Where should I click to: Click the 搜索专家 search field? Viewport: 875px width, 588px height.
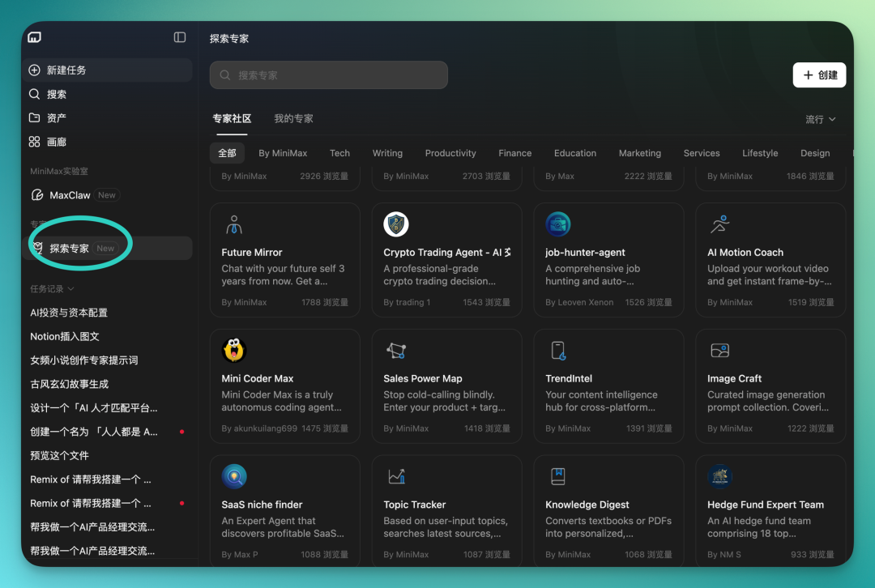tap(329, 75)
